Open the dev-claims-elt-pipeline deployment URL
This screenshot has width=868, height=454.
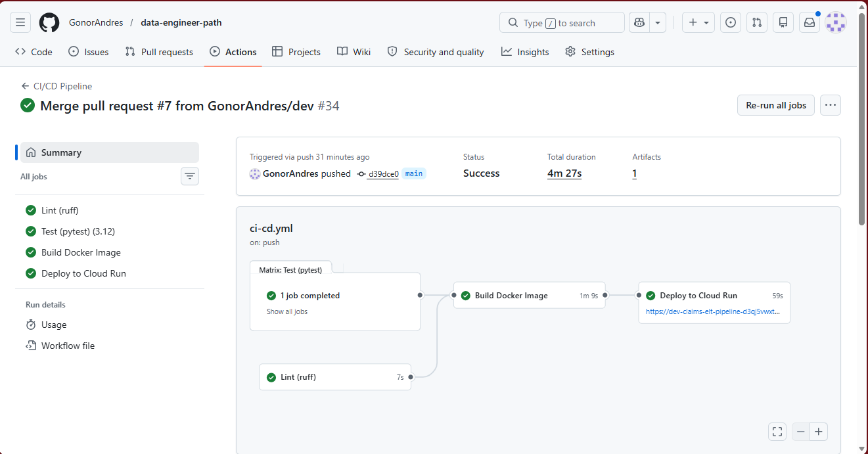click(713, 312)
